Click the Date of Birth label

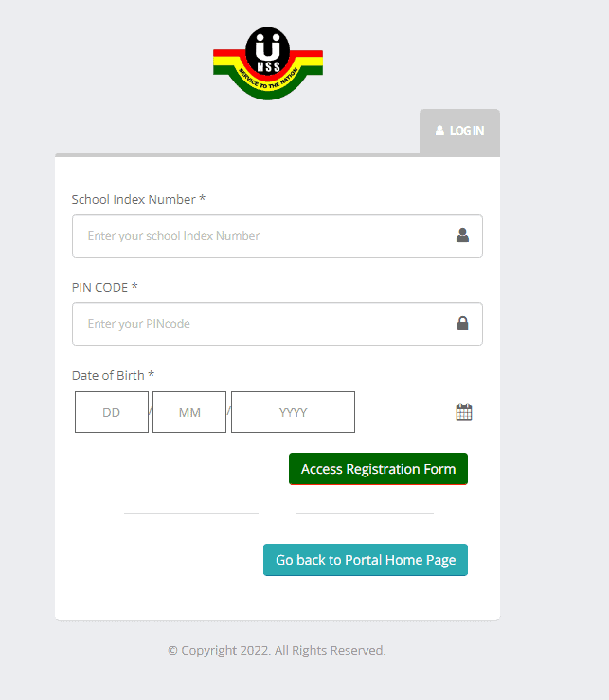coord(113,375)
